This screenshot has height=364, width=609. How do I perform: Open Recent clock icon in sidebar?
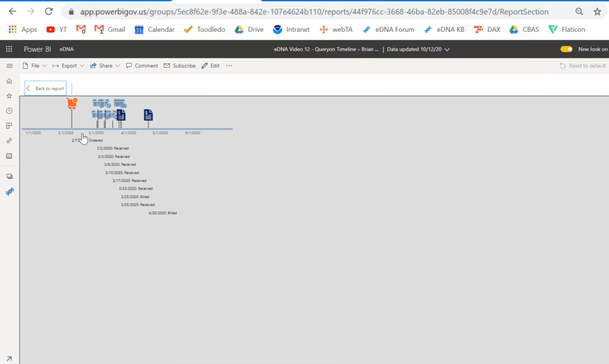point(10,111)
